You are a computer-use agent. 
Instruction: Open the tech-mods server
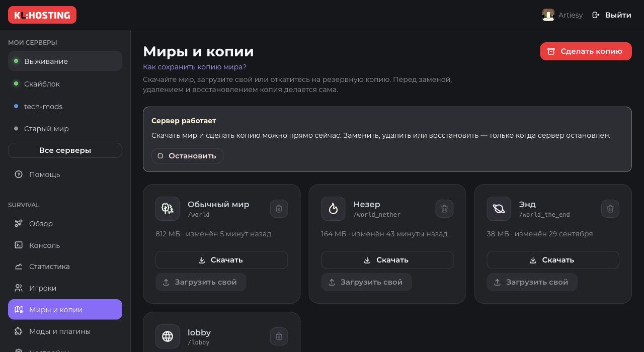click(x=65, y=107)
